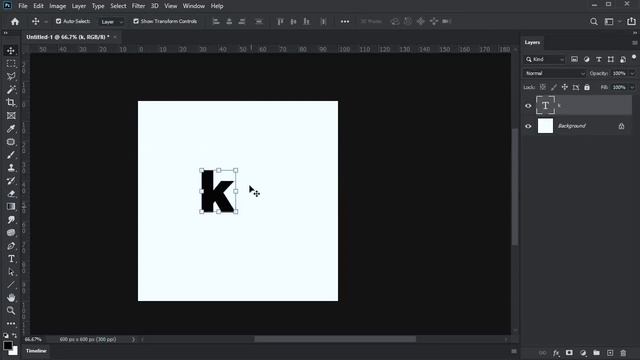Screen dimensions: 640x360
Task: Select the Rectangular Marquee tool
Action: point(11,64)
